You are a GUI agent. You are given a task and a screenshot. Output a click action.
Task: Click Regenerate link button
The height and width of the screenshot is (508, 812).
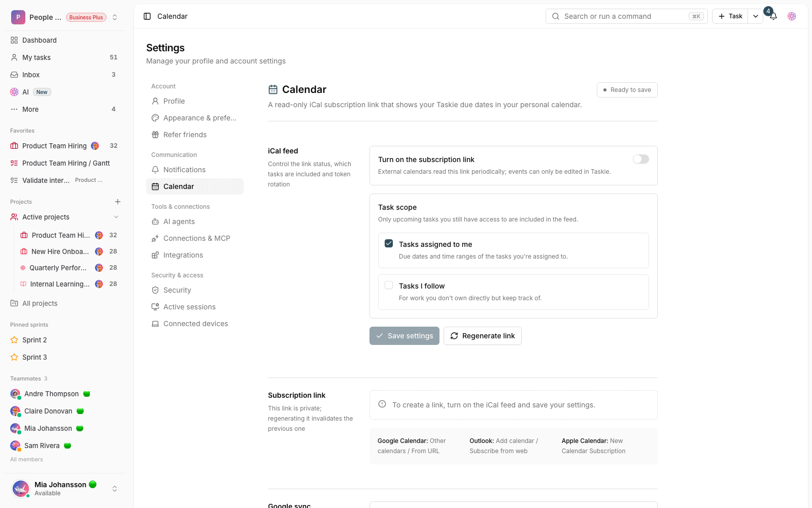pyautogui.click(x=483, y=336)
